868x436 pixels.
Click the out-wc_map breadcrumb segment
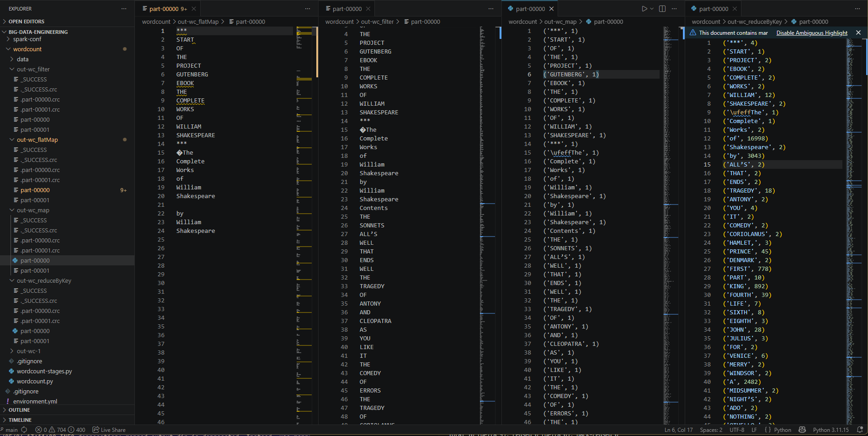[560, 22]
